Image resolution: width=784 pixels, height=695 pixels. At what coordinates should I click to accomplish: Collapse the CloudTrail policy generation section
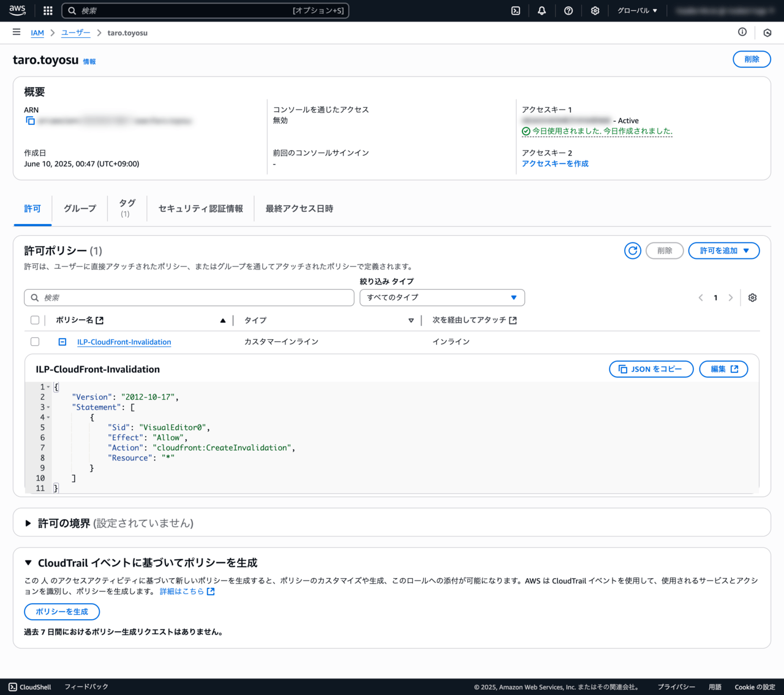pos(28,563)
